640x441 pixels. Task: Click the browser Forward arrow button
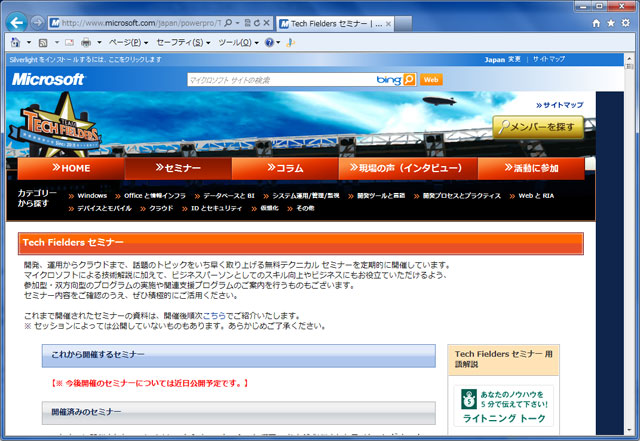37,23
